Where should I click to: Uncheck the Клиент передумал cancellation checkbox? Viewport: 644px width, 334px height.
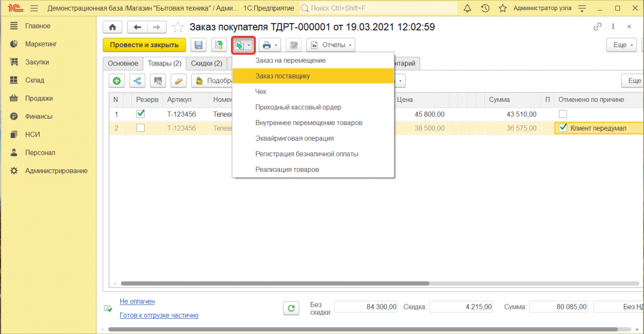pyautogui.click(x=563, y=128)
